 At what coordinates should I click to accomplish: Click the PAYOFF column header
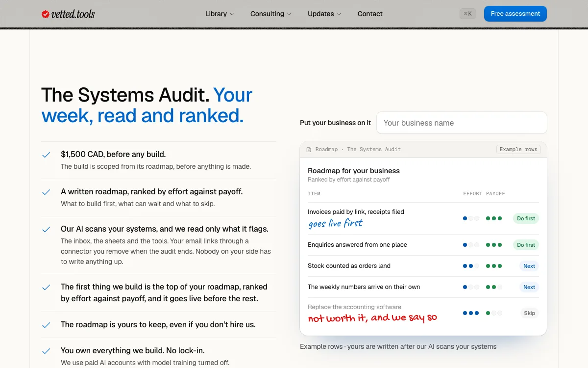point(495,194)
